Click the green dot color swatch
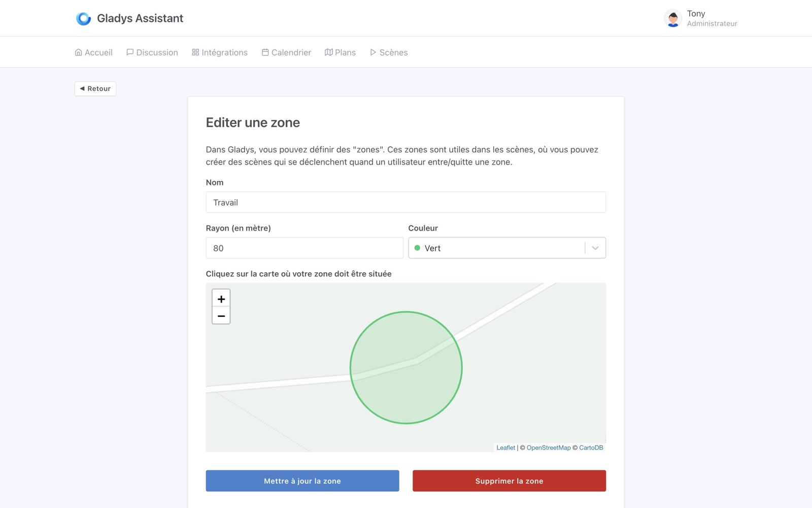 tap(417, 248)
